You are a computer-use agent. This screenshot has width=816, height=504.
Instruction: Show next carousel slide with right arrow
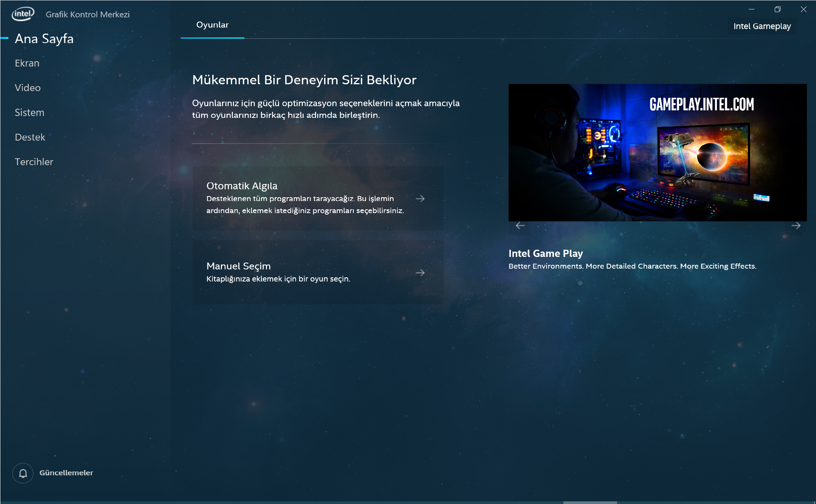tap(796, 226)
